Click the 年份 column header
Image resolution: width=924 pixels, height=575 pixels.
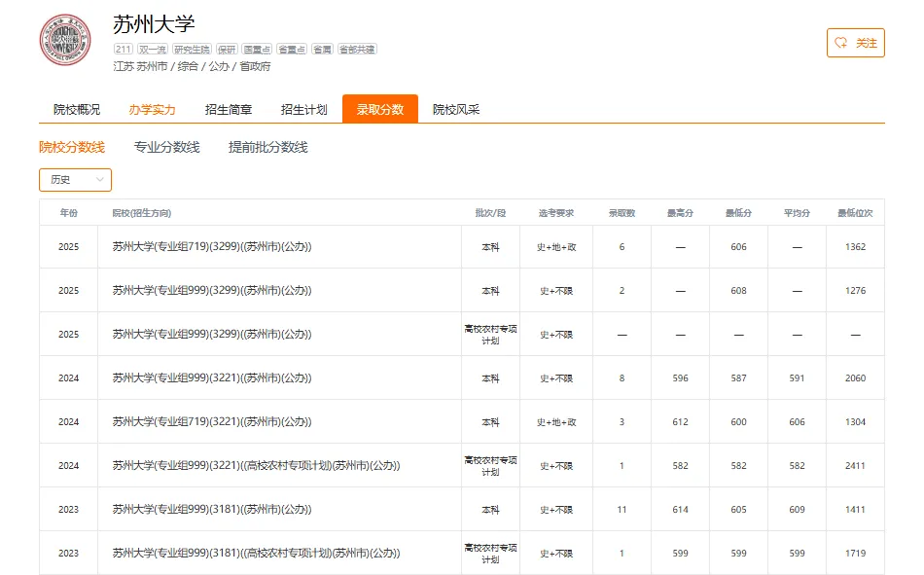(x=68, y=213)
